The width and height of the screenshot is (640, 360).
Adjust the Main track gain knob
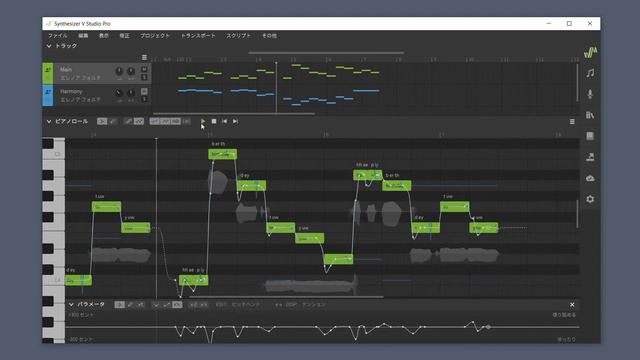pyautogui.click(x=119, y=71)
